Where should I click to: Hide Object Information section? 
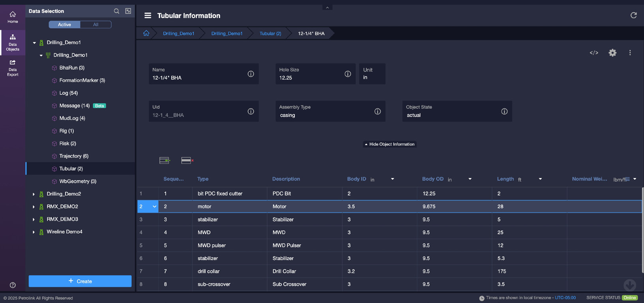coord(389,144)
